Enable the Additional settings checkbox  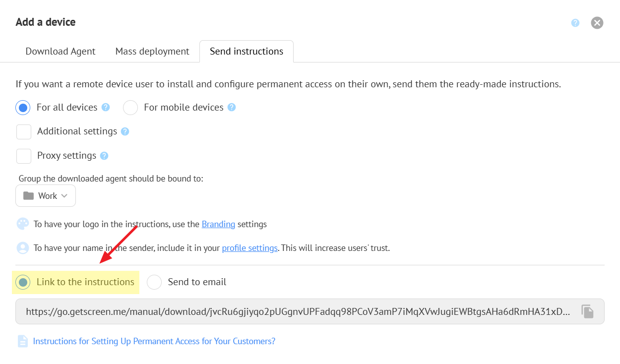tap(24, 131)
